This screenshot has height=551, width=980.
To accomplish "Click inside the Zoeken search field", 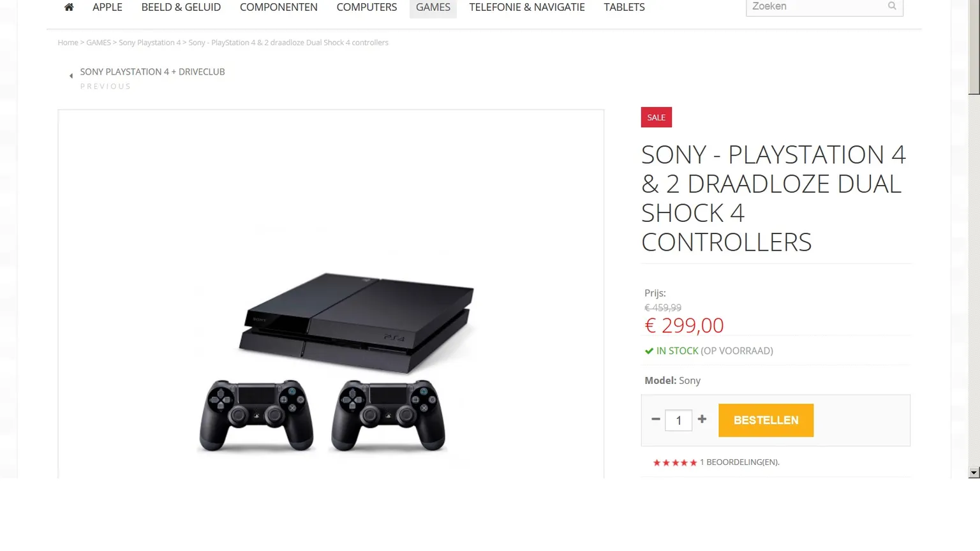I will coord(816,7).
